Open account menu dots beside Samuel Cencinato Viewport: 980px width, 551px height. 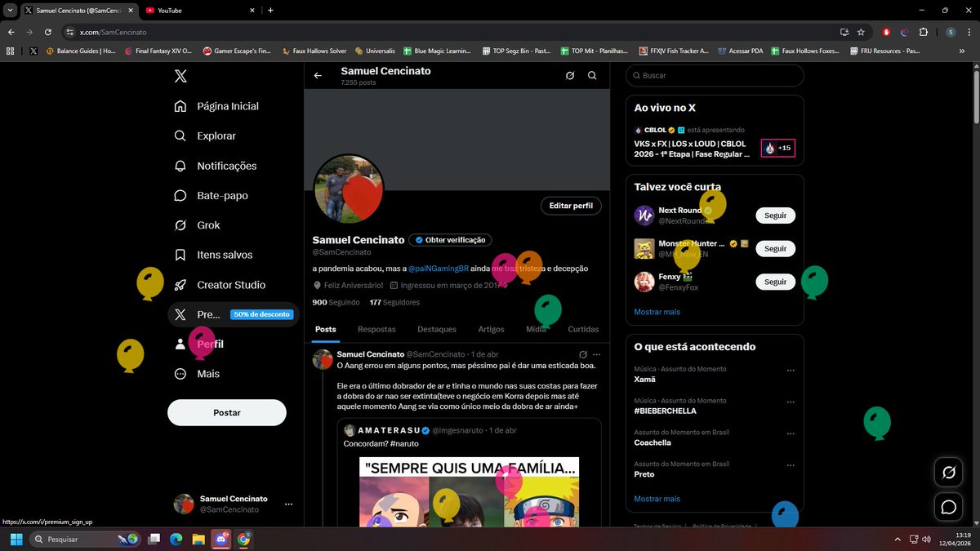coord(288,504)
